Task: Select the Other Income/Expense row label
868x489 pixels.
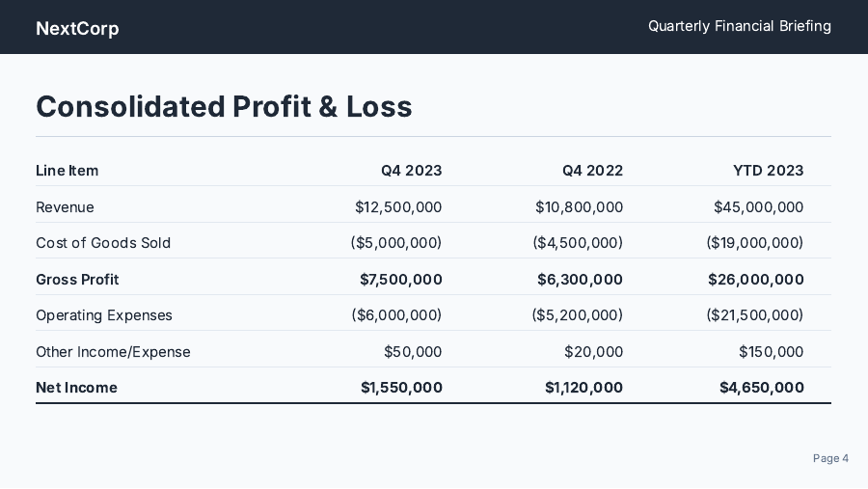Action: point(113,352)
